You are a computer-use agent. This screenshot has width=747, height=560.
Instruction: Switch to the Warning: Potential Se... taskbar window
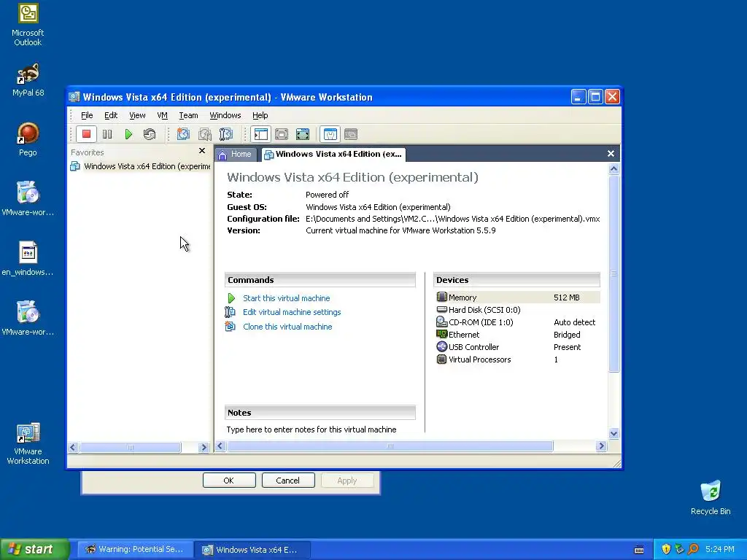pos(135,550)
